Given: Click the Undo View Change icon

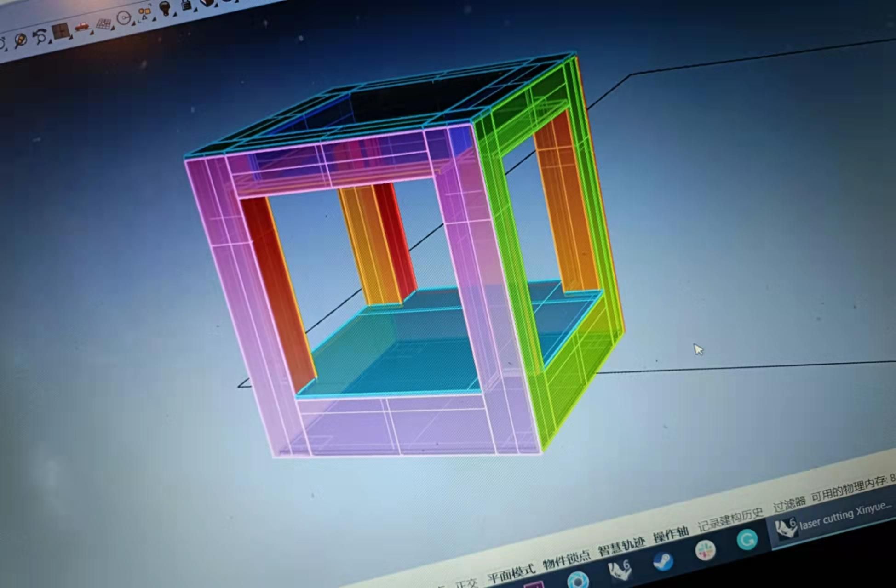Looking at the screenshot, I should (x=41, y=36).
